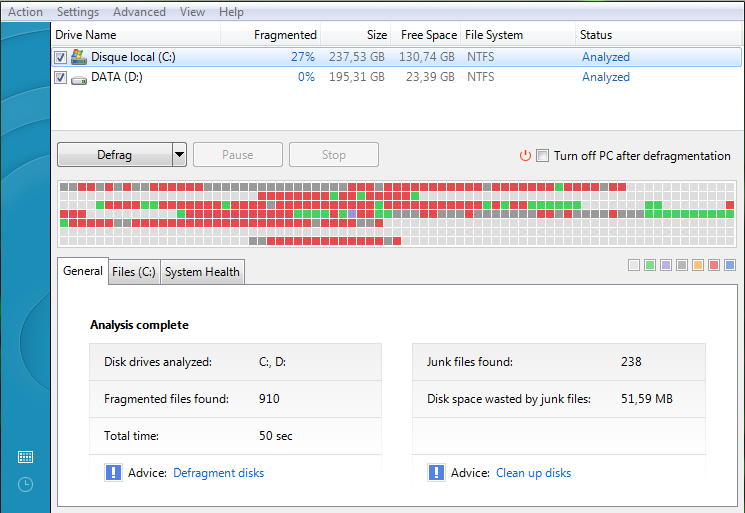The image size is (745, 513).
Task: Click the exclamation advice icon near Defragment disks
Action: [113, 473]
